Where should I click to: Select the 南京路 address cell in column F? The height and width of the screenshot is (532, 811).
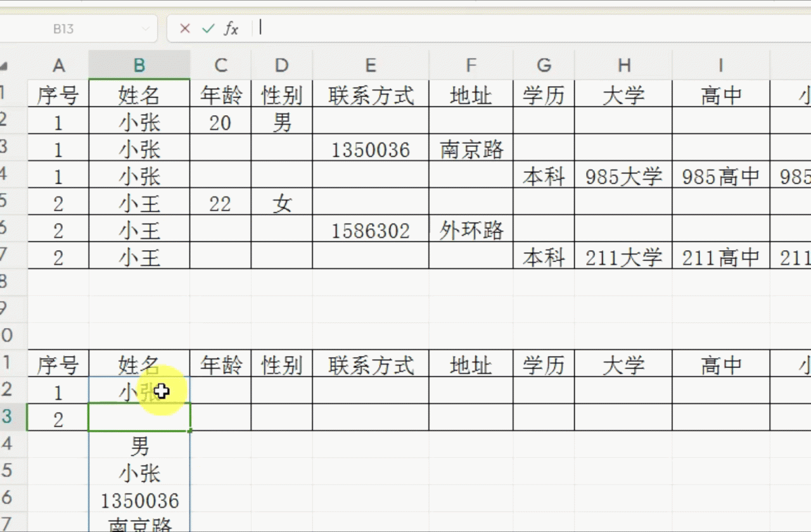tap(471, 149)
